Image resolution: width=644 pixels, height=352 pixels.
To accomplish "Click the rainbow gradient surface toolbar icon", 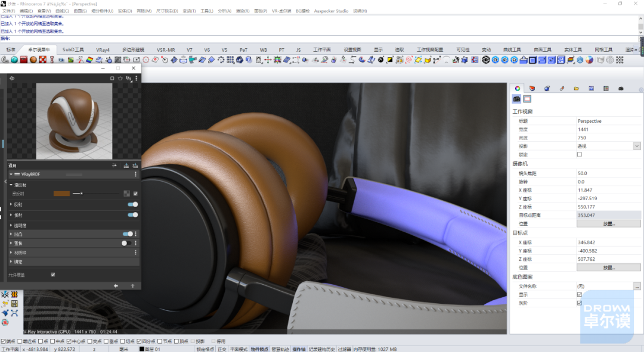I will click(89, 60).
